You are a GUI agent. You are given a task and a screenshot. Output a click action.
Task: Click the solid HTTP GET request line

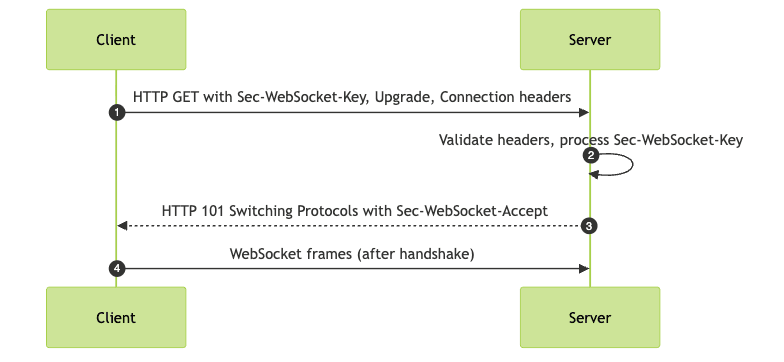[350, 112]
